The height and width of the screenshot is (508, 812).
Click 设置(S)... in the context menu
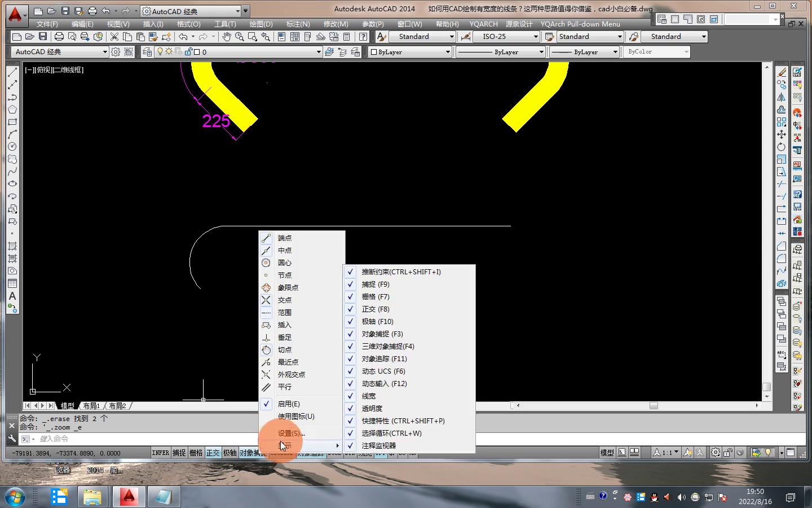[x=291, y=433]
